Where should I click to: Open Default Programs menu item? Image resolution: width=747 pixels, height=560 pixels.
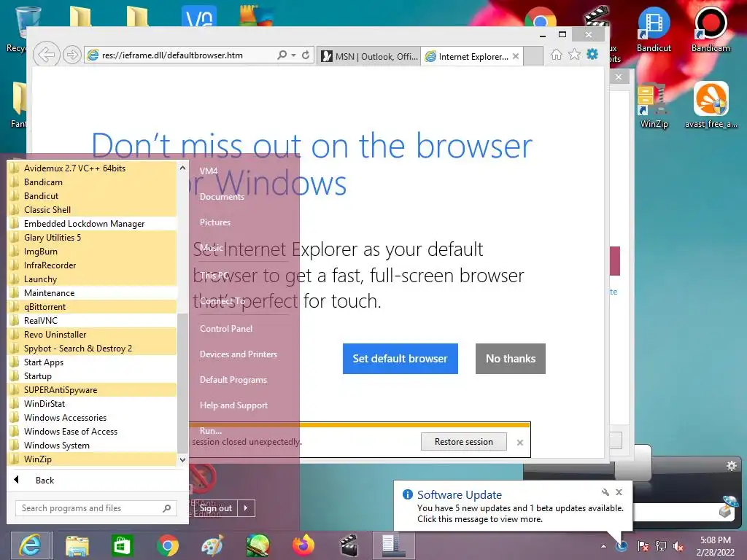233,379
